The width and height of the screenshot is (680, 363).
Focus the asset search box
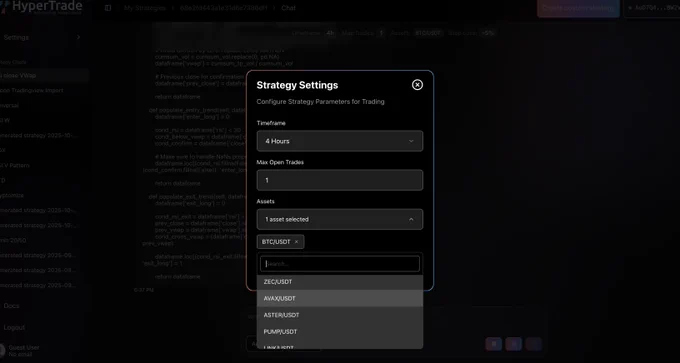coord(340,264)
